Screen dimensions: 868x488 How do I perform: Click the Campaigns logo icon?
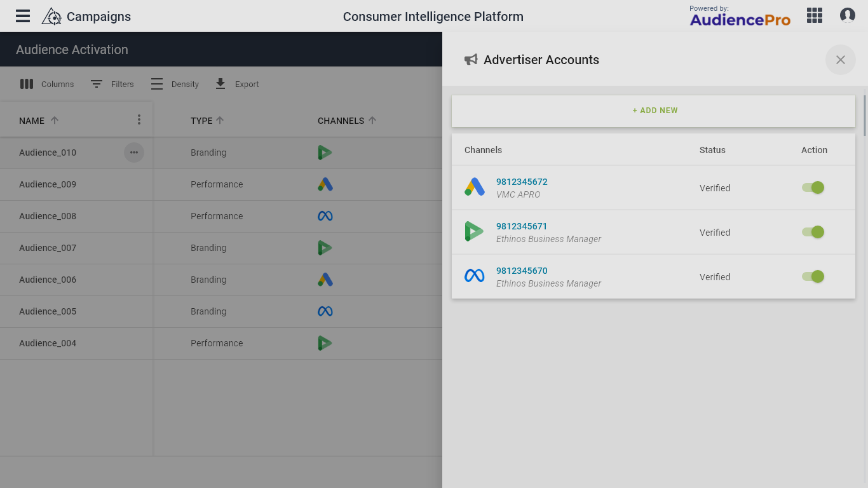pos(51,17)
